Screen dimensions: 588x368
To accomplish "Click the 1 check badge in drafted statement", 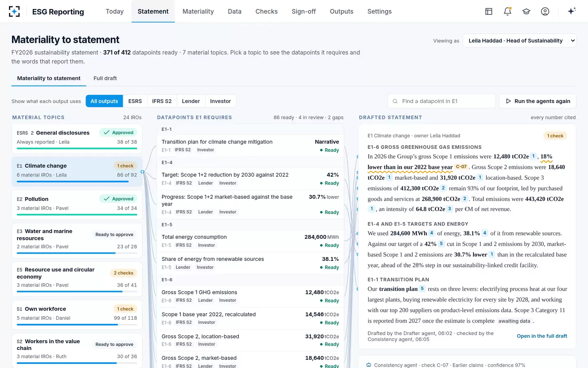I will (x=555, y=136).
